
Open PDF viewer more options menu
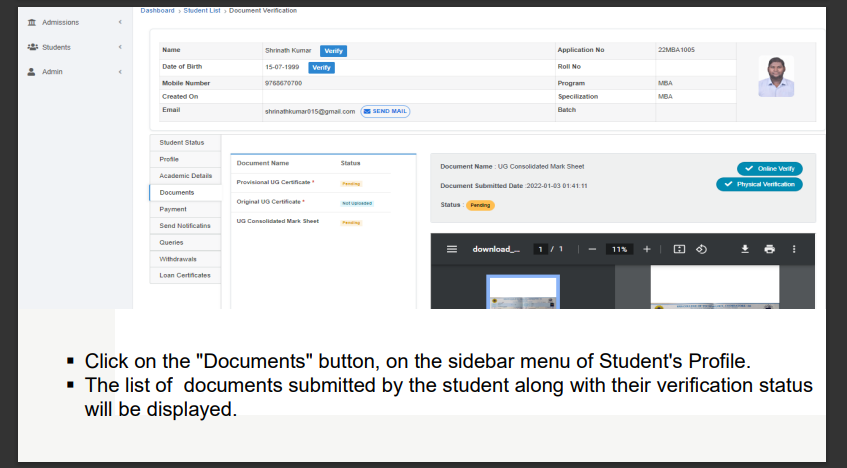(x=794, y=249)
